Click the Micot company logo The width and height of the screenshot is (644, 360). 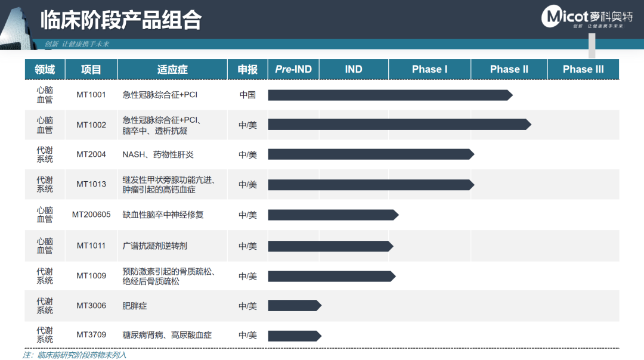tap(587, 17)
